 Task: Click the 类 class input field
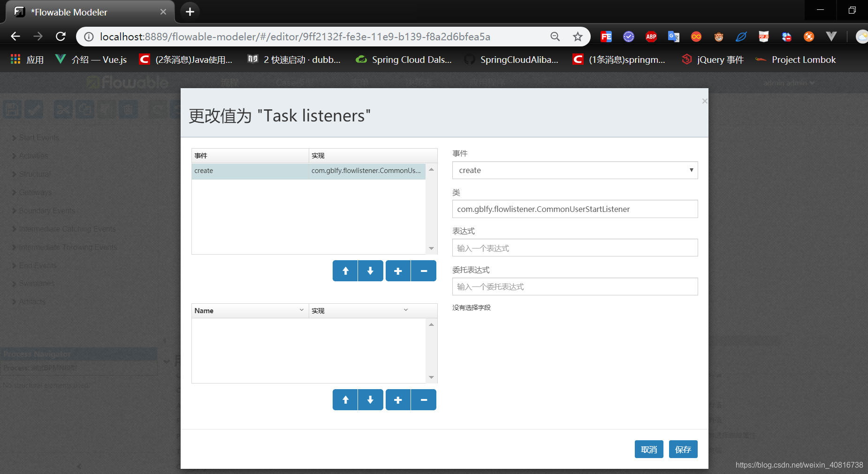click(575, 209)
